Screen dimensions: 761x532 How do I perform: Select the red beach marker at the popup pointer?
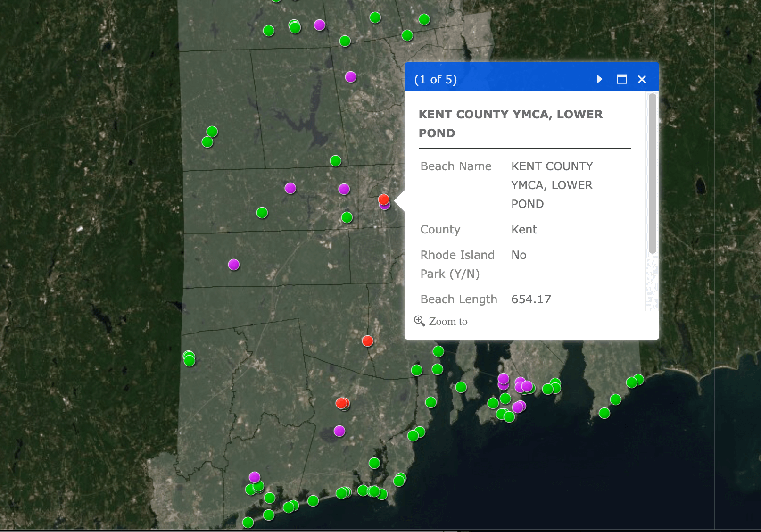384,199
